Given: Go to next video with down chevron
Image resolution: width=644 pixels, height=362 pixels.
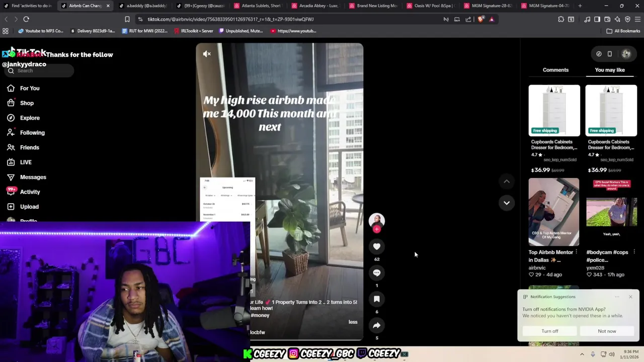Looking at the screenshot, I should [507, 203].
